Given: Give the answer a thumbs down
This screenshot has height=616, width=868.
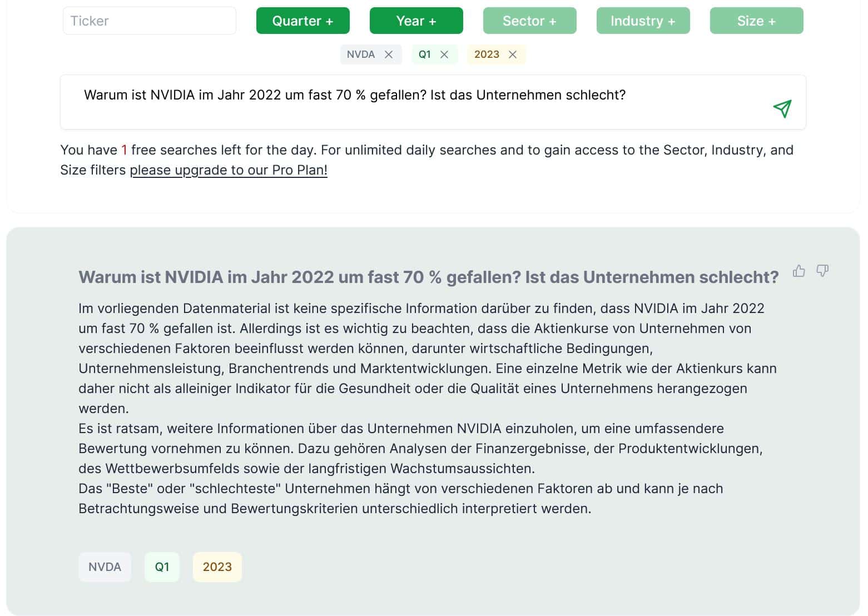Looking at the screenshot, I should click(x=822, y=271).
